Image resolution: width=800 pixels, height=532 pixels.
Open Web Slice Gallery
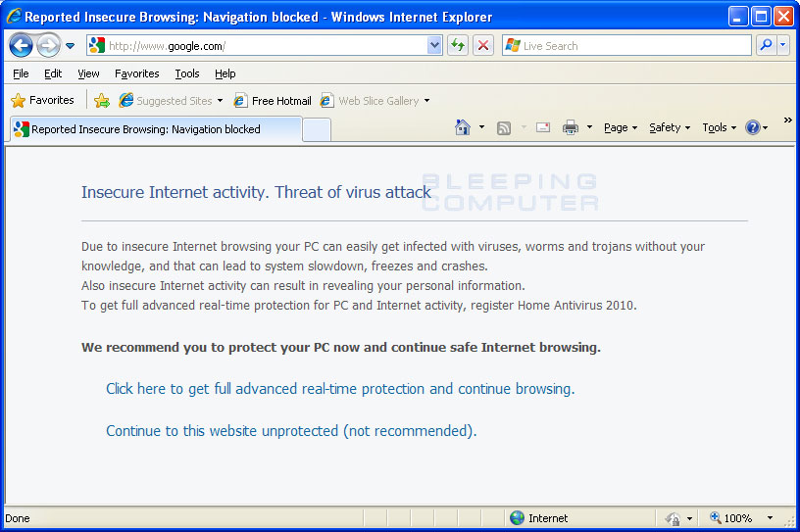pyautogui.click(x=370, y=101)
